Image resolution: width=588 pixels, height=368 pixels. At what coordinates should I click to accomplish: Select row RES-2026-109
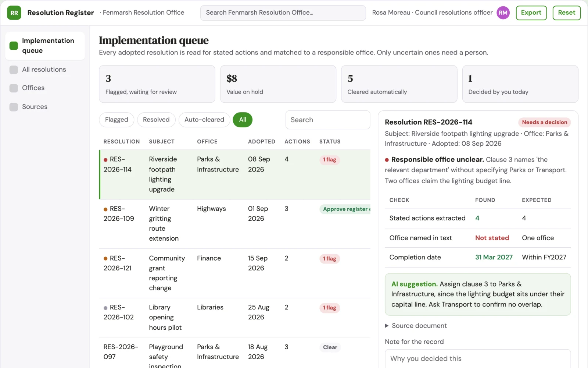[x=234, y=224]
